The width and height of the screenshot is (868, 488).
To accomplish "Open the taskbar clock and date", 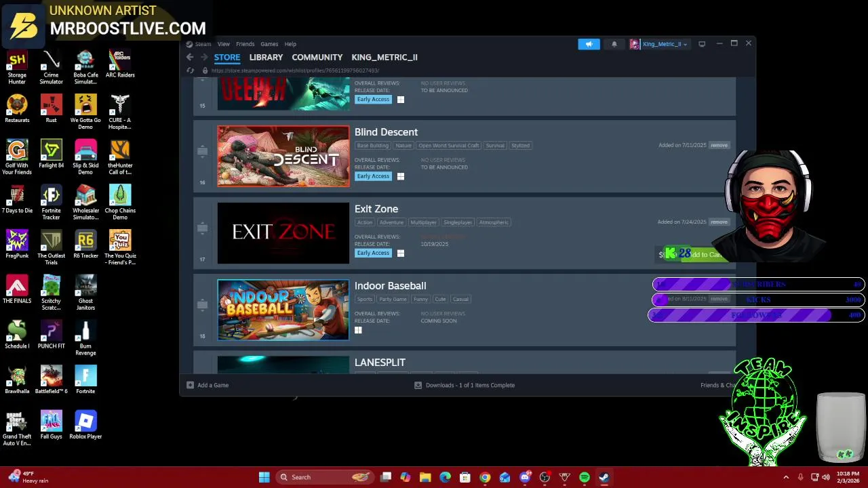I will tap(848, 477).
